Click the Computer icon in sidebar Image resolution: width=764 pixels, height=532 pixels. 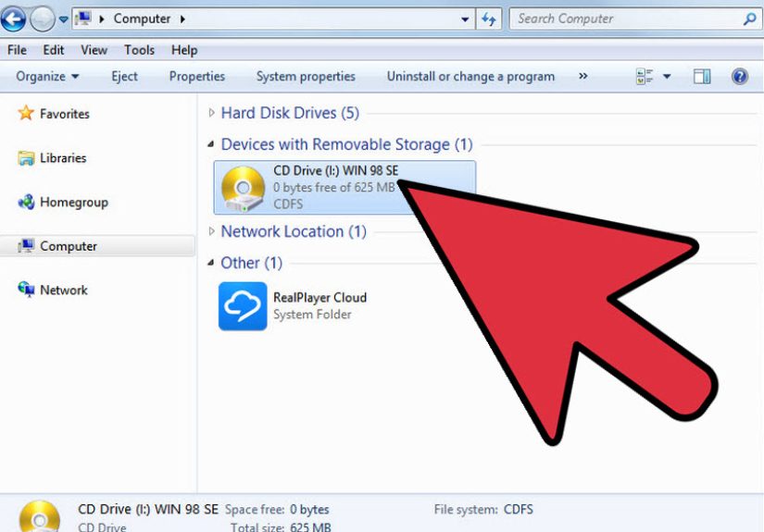point(26,246)
